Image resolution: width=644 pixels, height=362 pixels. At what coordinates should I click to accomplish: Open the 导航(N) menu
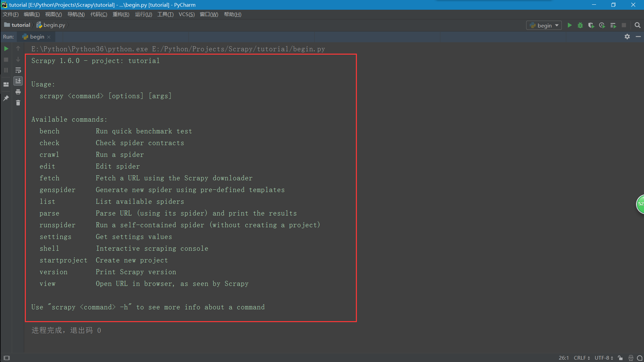click(x=76, y=14)
